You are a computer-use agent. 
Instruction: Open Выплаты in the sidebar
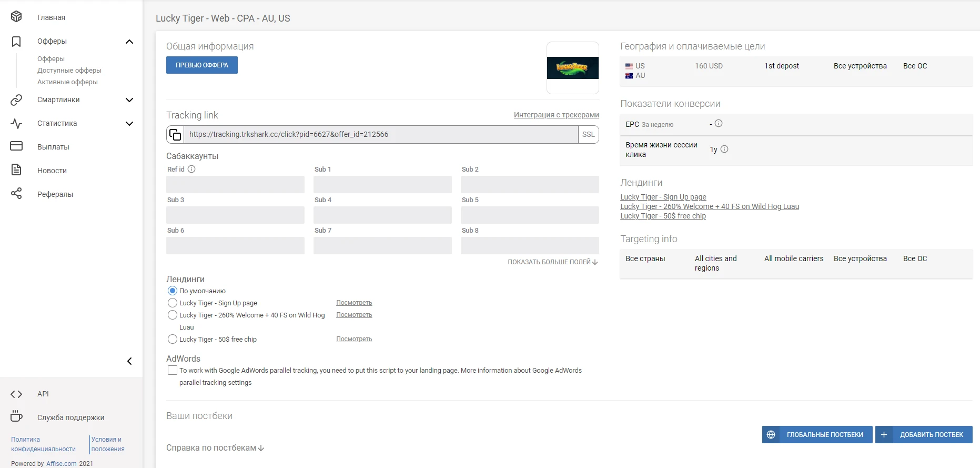(53, 147)
